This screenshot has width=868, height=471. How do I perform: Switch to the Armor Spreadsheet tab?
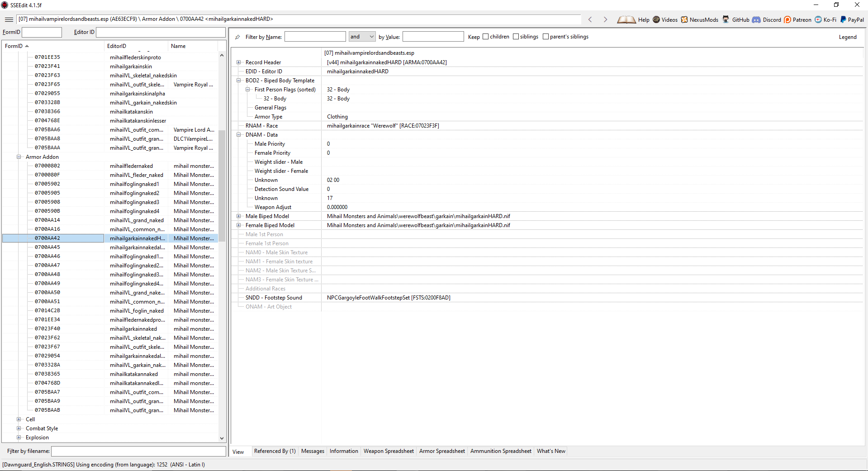tap(441, 451)
